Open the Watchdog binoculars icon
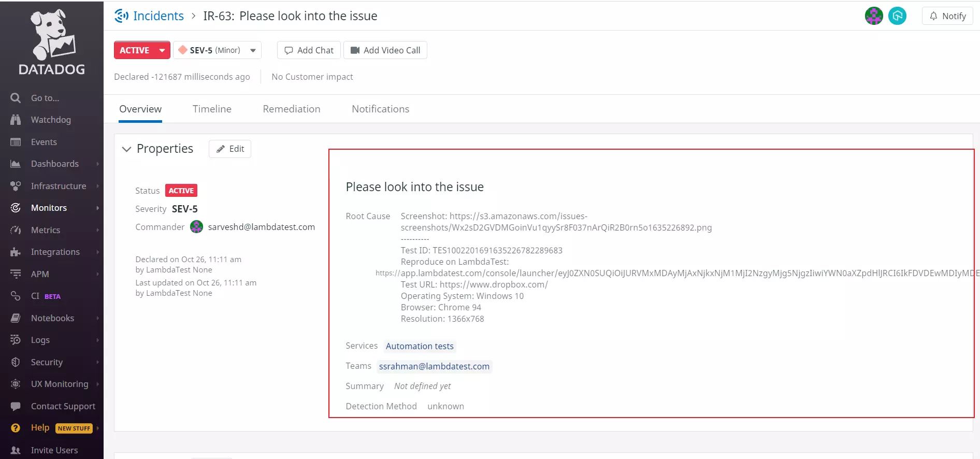Image resolution: width=980 pixels, height=459 pixels. [16, 120]
